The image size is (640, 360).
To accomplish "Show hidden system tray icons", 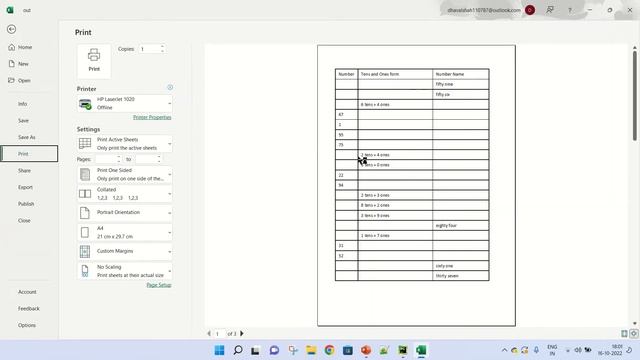I will pos(504,350).
